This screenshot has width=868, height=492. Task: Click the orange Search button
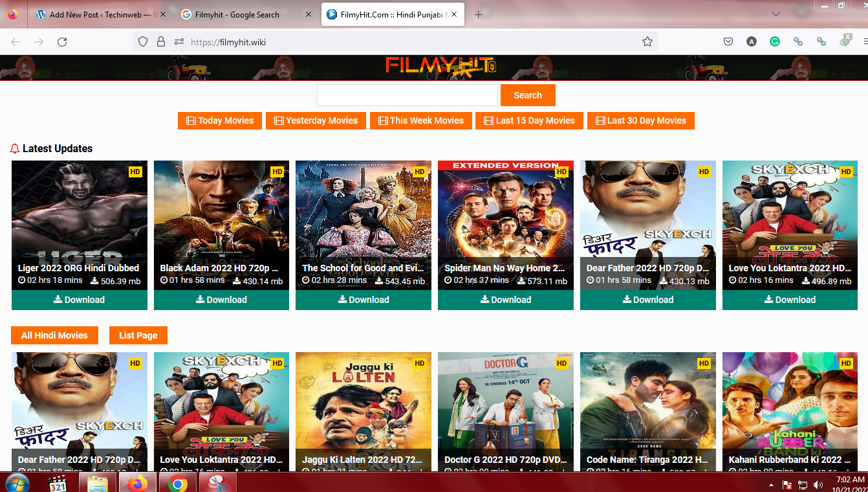pos(528,95)
